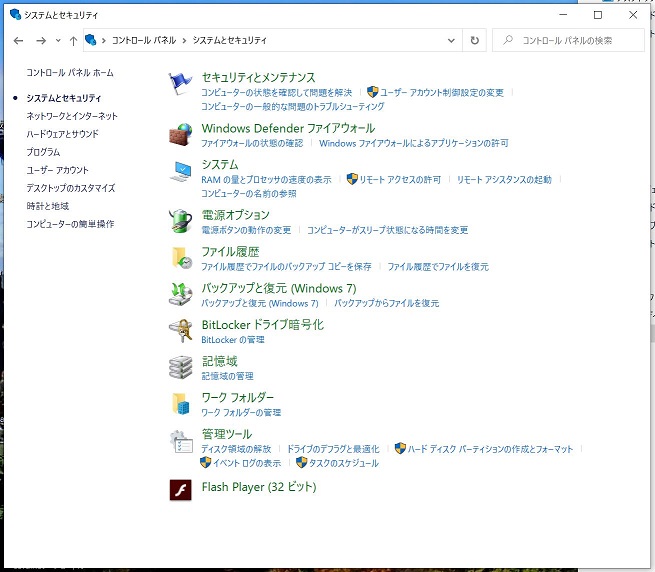Screen dimensions: 655x572
Task: Expand the address bar history dropdown
Action: (451, 41)
